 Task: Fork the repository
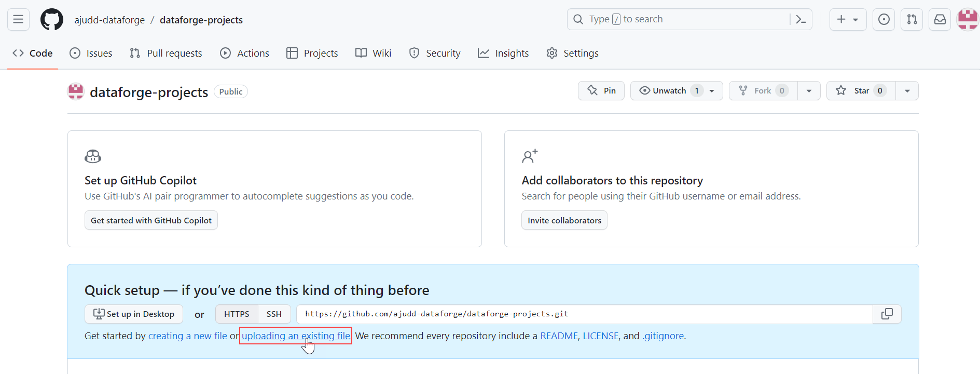point(763,90)
